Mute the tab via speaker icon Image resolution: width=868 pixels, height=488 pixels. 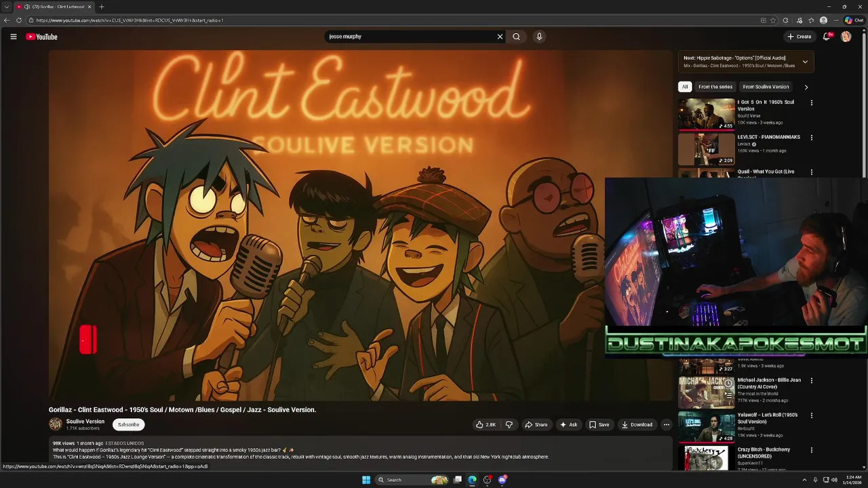coord(27,7)
